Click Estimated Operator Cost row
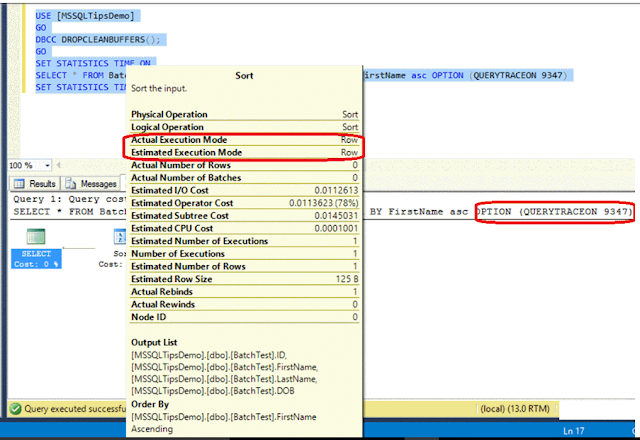The image size is (640, 440). click(x=244, y=203)
